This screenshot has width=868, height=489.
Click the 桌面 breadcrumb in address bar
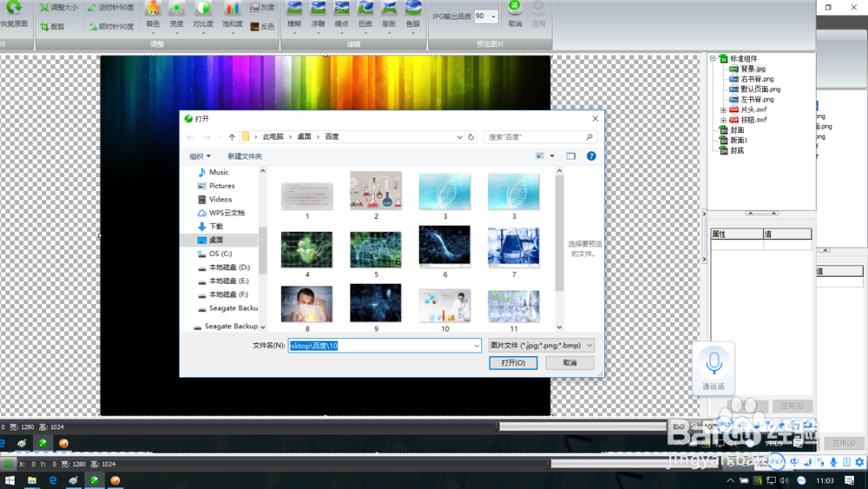pyautogui.click(x=304, y=136)
